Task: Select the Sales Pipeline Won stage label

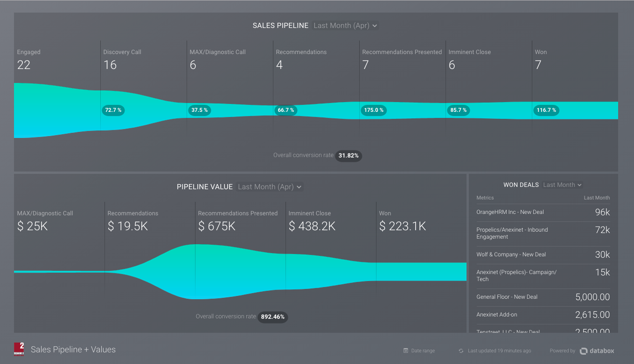Action: pyautogui.click(x=541, y=52)
